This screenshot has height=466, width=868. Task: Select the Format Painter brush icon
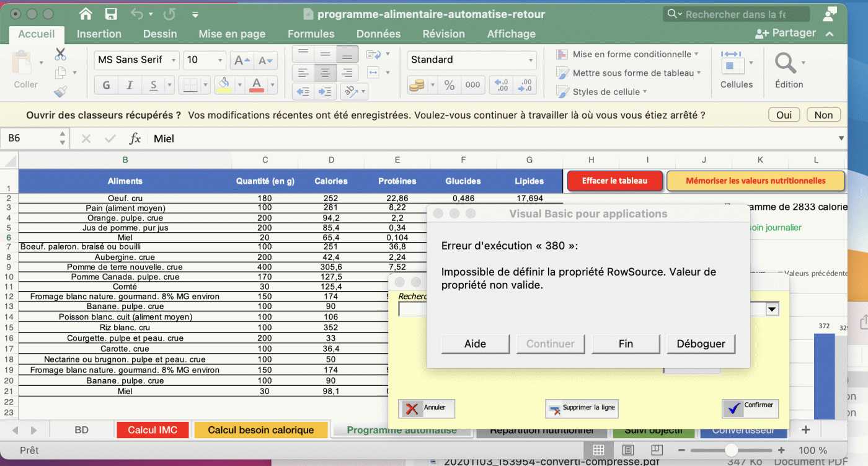(x=60, y=92)
